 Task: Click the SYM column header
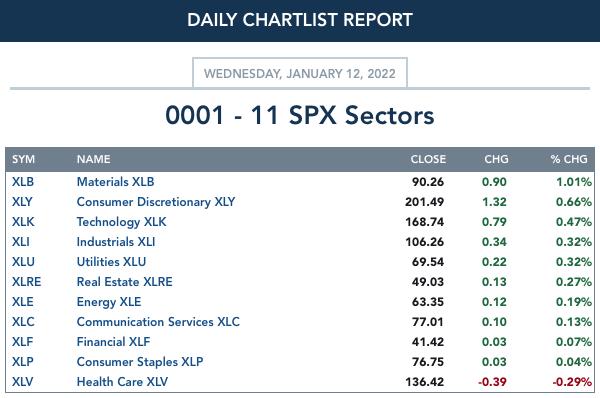pyautogui.click(x=23, y=159)
